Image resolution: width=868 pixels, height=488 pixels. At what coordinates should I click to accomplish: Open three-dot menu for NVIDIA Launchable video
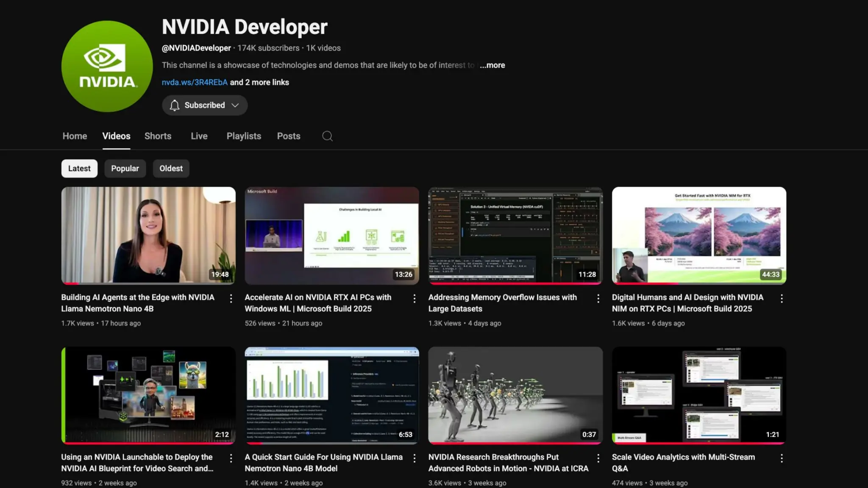[231, 458]
